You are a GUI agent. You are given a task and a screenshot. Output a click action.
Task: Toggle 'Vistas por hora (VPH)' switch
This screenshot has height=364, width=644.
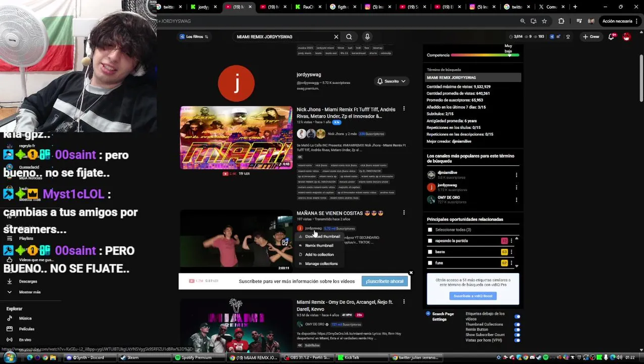(x=517, y=340)
